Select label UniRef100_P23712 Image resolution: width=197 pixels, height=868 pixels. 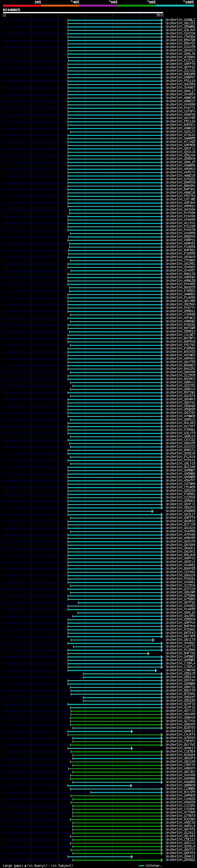coord(180,61)
